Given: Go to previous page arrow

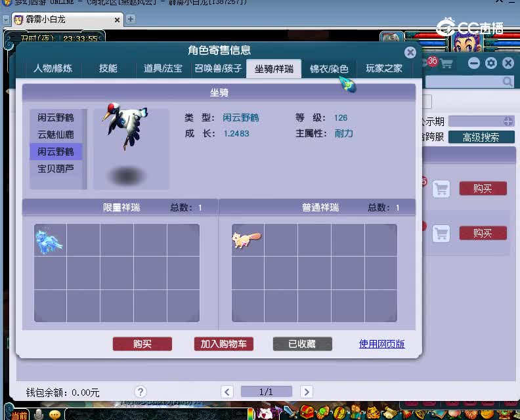Looking at the screenshot, I should click(227, 392).
